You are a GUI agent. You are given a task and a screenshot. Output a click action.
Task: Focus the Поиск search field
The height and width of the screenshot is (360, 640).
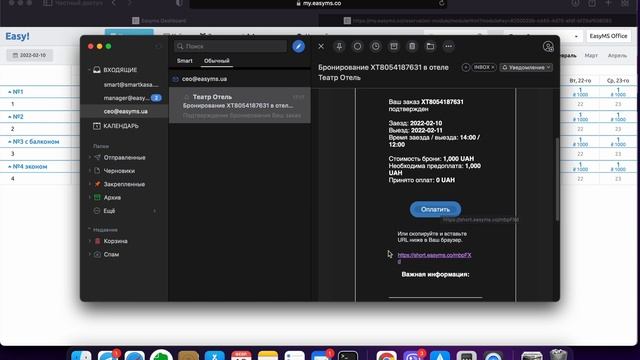pyautogui.click(x=231, y=46)
